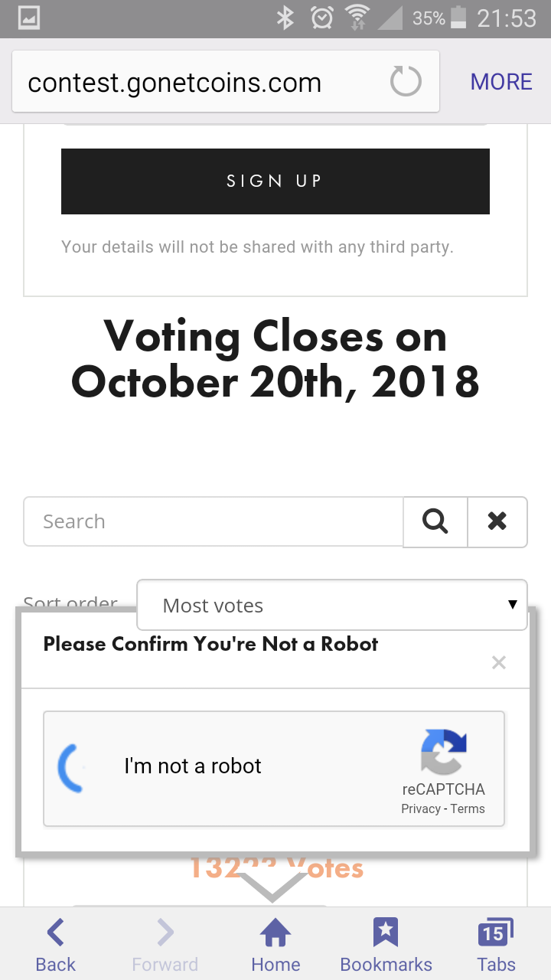Tap the contest.gonetcoins.com address bar
The width and height of the screenshot is (551, 980).
coord(199,82)
